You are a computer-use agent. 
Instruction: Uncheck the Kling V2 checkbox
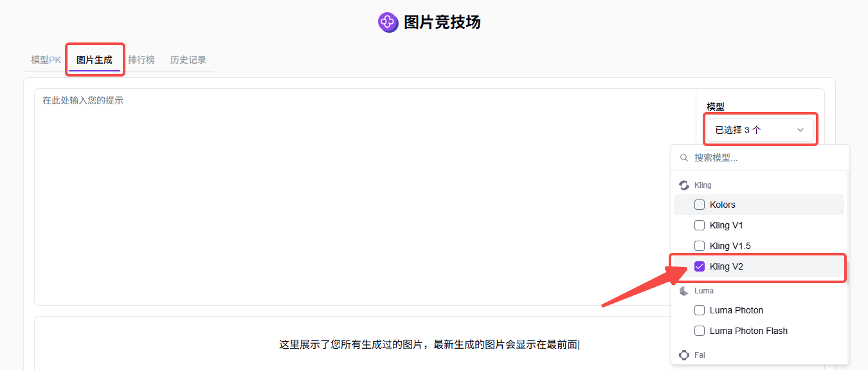pos(700,266)
